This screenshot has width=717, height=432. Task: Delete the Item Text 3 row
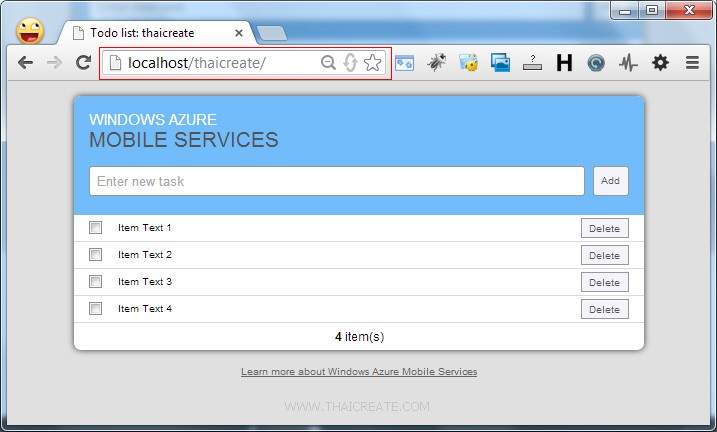point(605,282)
